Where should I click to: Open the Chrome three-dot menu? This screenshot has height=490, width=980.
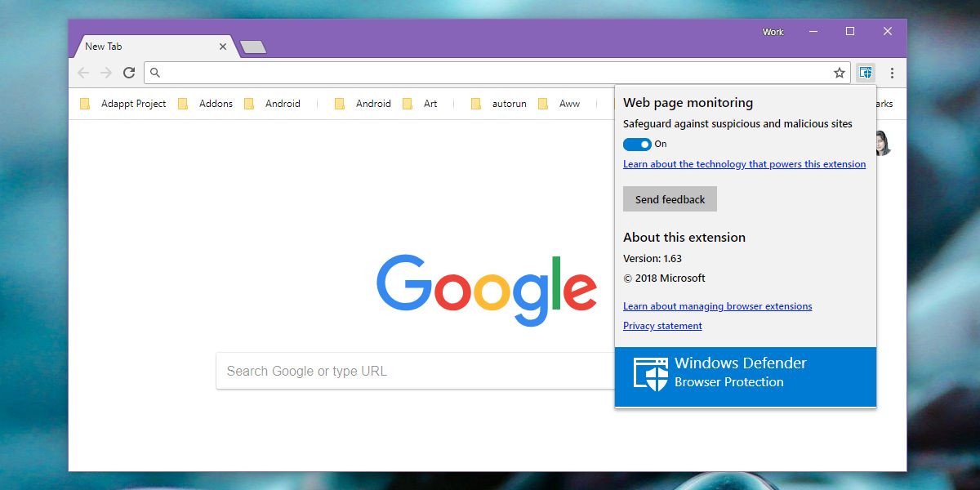[x=892, y=73]
